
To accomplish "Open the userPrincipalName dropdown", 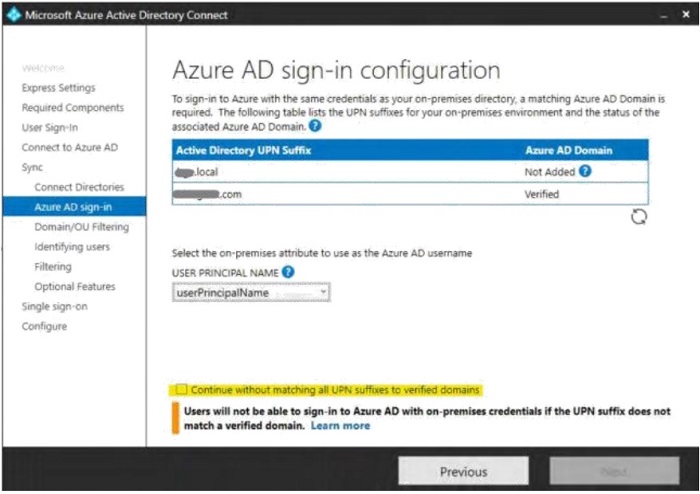I will (251, 293).
